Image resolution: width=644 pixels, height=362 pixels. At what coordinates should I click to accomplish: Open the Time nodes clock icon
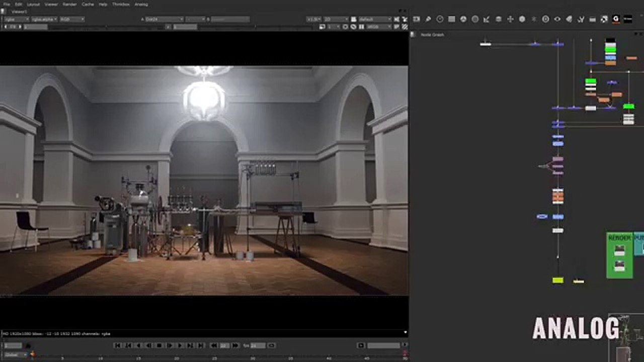(x=440, y=19)
